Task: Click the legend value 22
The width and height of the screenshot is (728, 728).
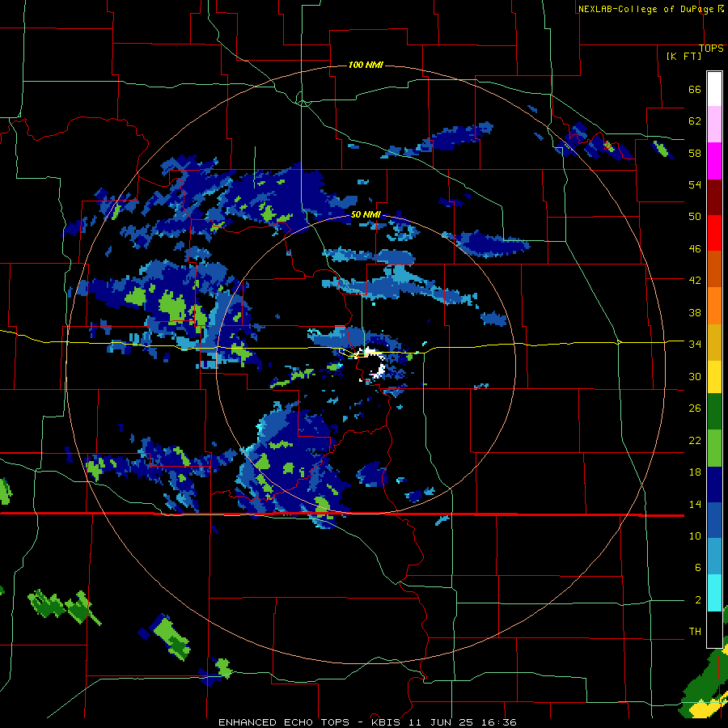Action: [695, 441]
